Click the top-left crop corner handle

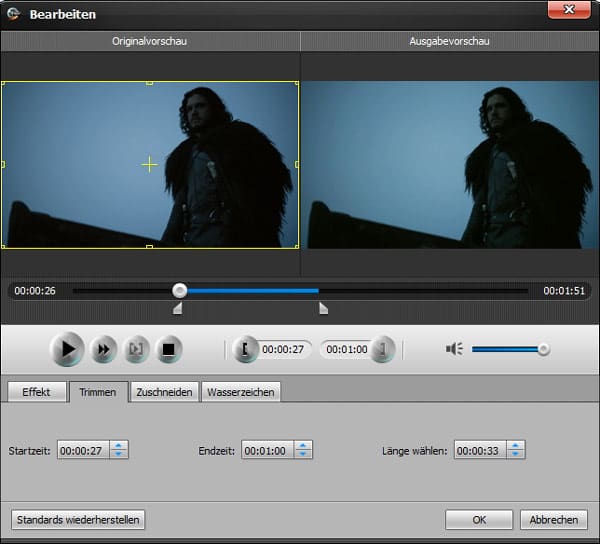(x=3, y=83)
